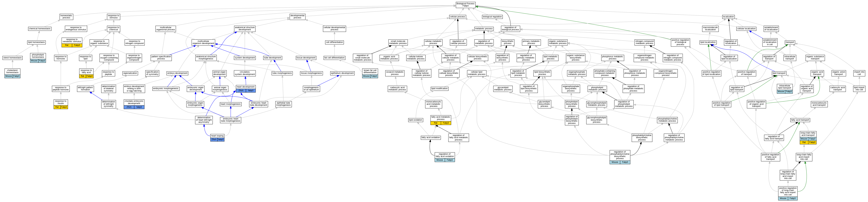Select the 'response to xenobiotic stimulus' node
Image resolution: width=868 pixels, height=202 pixels.
point(72,42)
